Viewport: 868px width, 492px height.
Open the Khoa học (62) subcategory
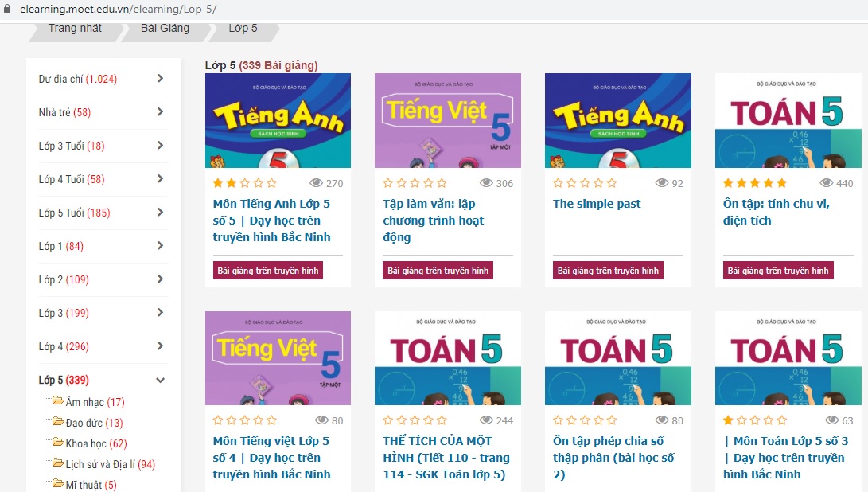[x=96, y=443]
